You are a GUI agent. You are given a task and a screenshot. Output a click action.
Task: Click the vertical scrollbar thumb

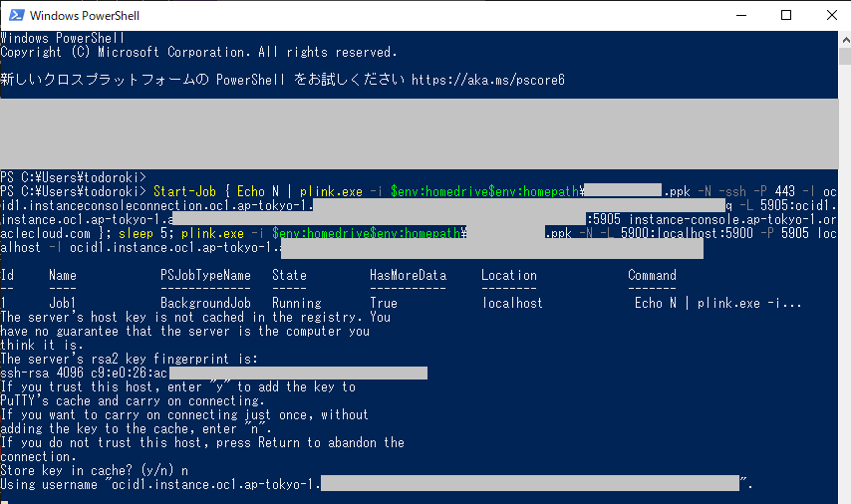pyautogui.click(x=845, y=56)
